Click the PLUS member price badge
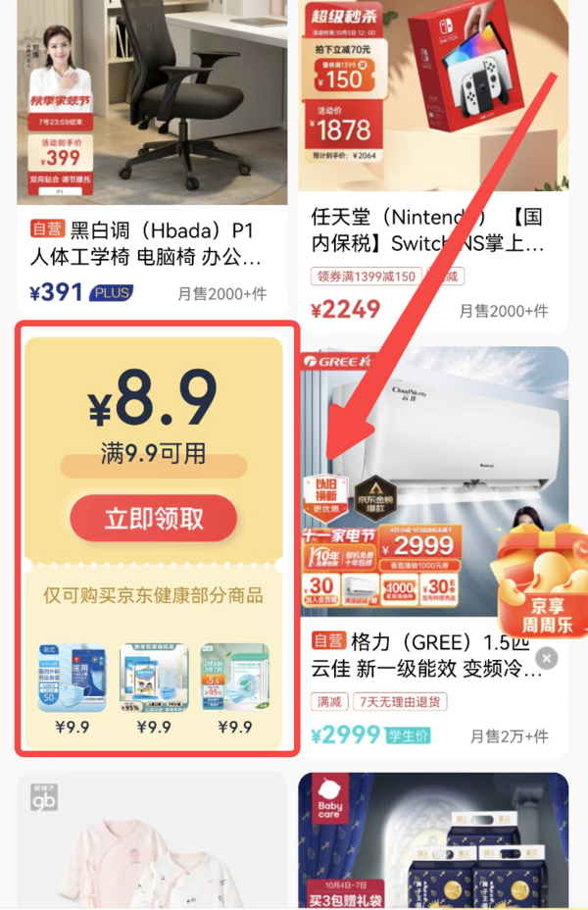This screenshot has height=910, width=588. click(111, 292)
